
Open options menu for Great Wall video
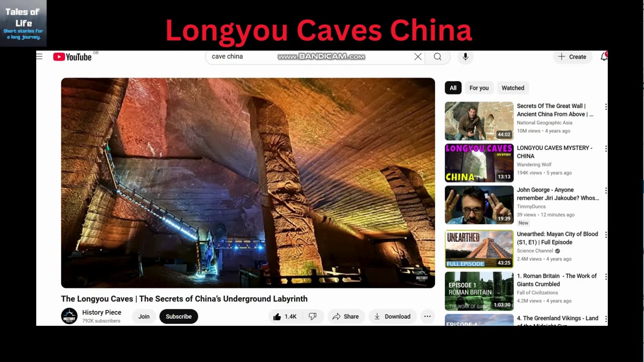(606, 107)
